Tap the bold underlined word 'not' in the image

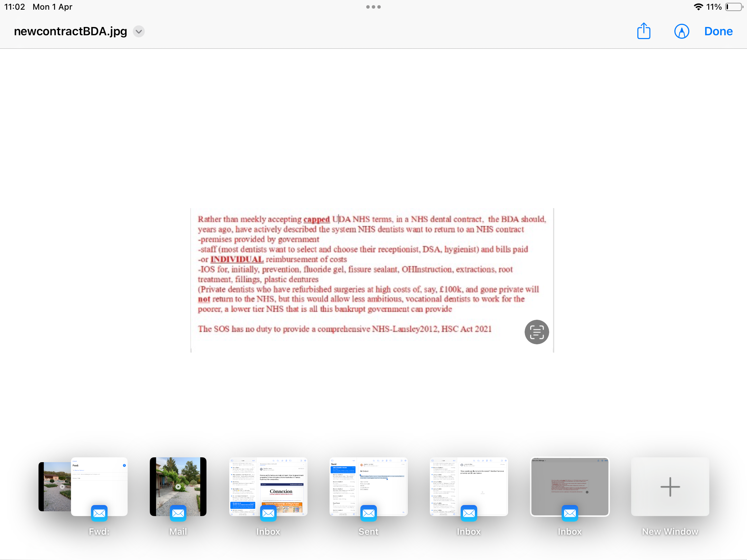tap(204, 299)
